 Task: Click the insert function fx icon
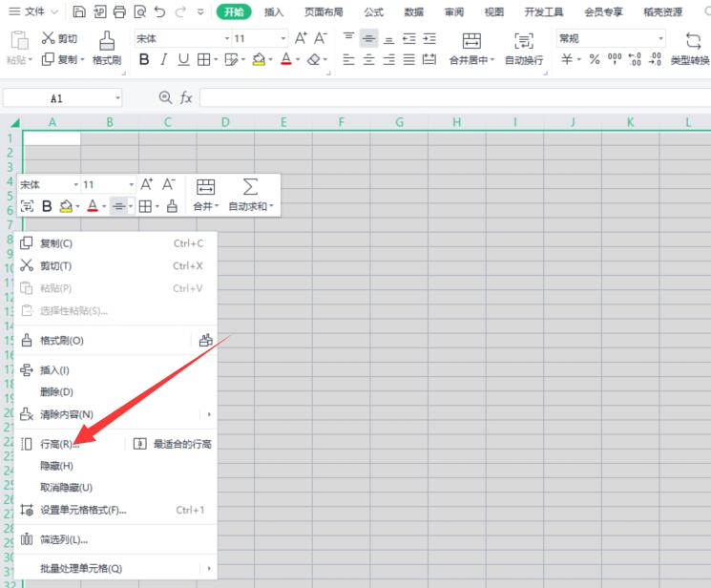pos(186,98)
